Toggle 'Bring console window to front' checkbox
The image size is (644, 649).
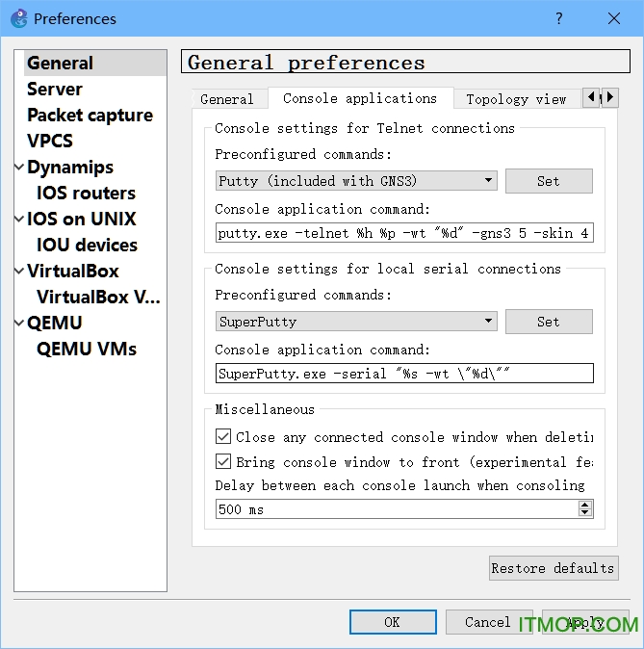pyautogui.click(x=223, y=462)
